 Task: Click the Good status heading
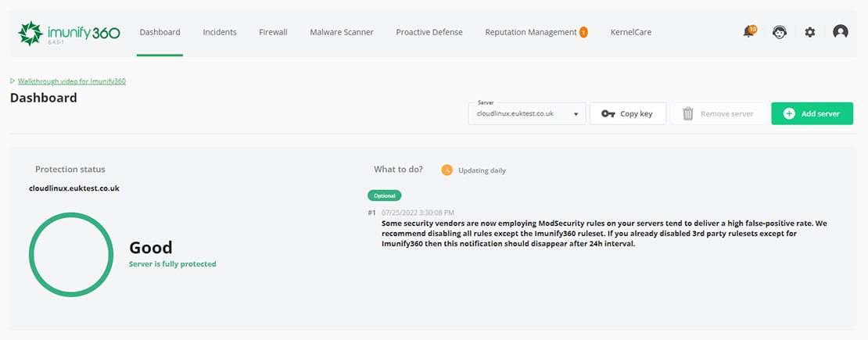[151, 247]
